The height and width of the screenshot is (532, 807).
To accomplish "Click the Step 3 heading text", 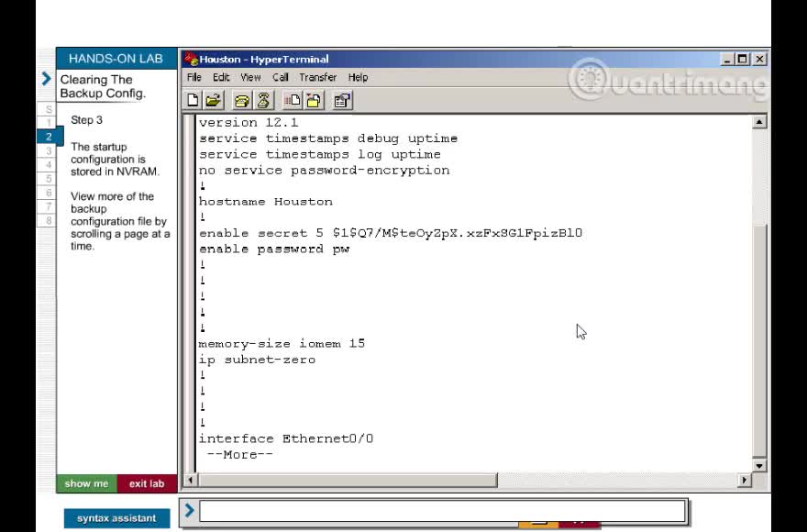I will coord(86,120).
